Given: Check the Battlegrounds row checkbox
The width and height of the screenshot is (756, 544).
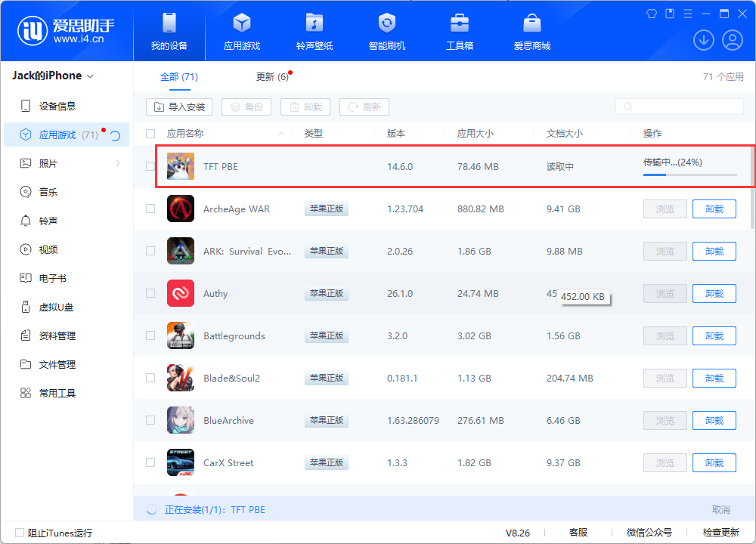Looking at the screenshot, I should point(150,335).
